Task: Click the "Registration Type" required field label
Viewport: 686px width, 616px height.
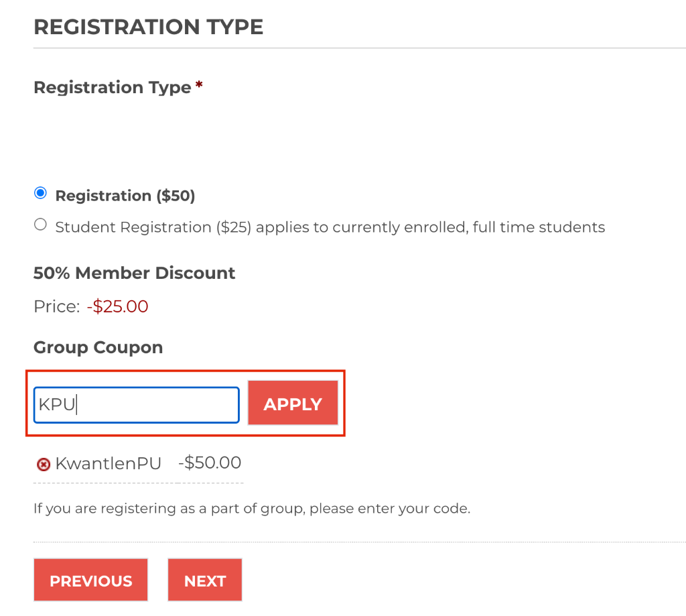Action: pos(113,87)
